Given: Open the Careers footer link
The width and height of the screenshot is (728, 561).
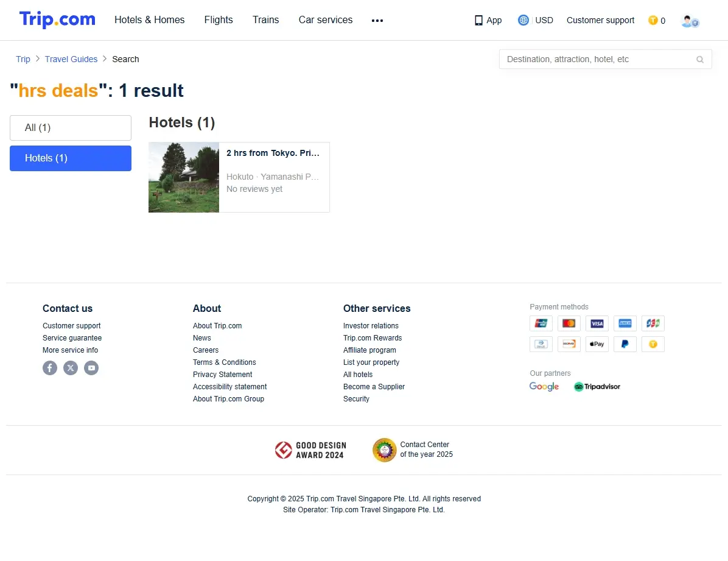Looking at the screenshot, I should click(x=206, y=350).
